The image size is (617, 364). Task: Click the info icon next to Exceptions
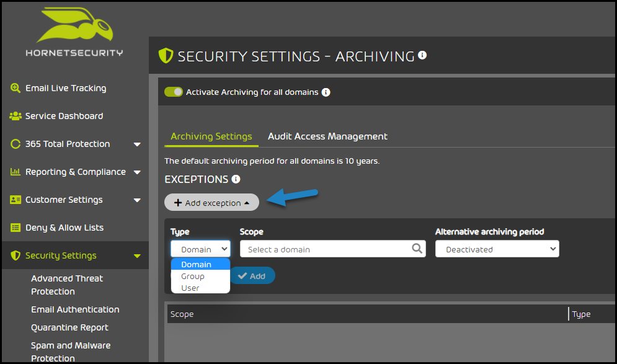236,179
